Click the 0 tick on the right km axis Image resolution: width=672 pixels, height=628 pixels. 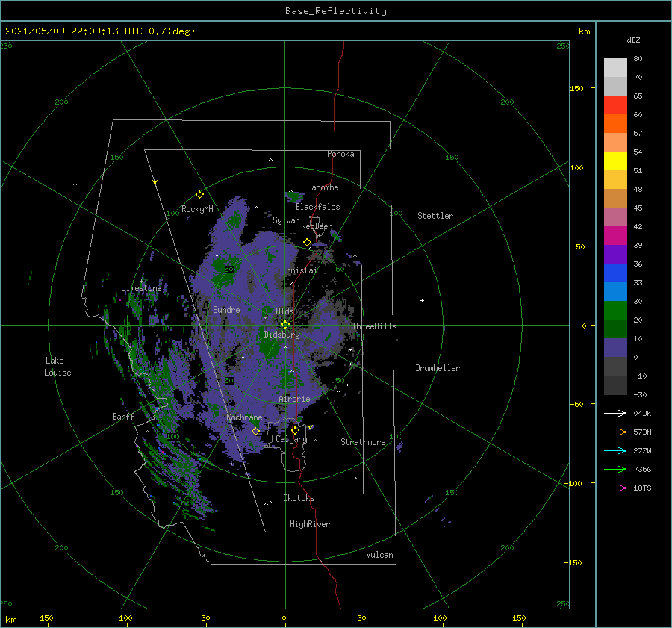pyautogui.click(x=584, y=326)
